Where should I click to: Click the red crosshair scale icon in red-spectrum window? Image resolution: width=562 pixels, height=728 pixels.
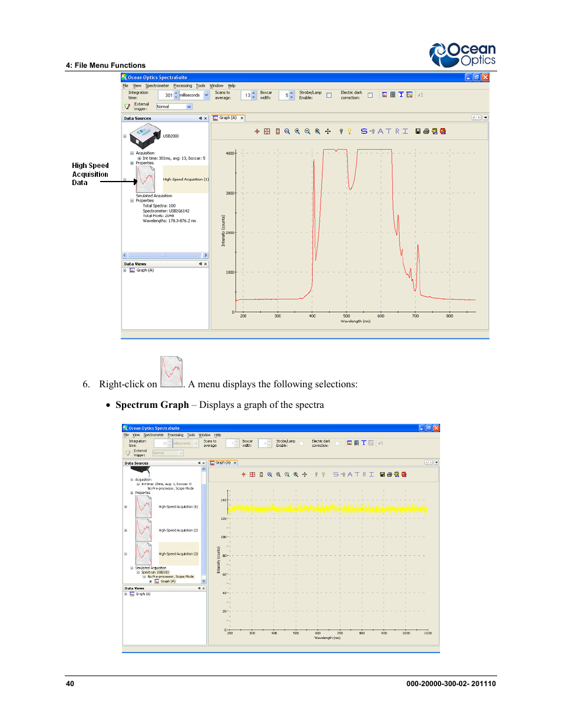tap(257, 131)
